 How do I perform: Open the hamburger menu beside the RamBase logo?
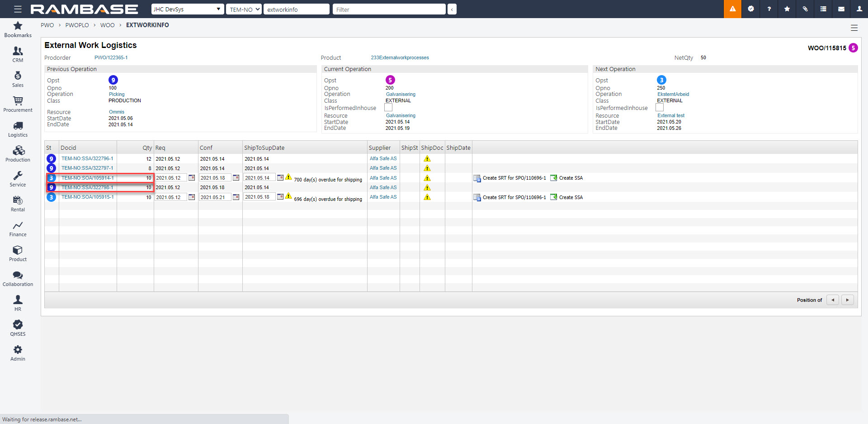(x=18, y=9)
